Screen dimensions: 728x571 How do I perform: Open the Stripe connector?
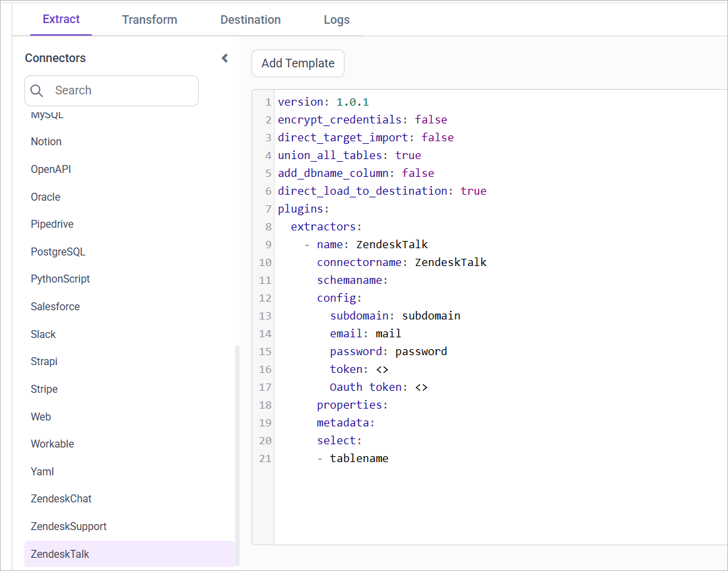click(x=44, y=389)
